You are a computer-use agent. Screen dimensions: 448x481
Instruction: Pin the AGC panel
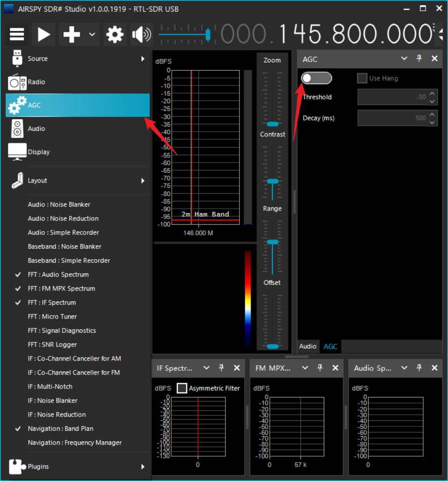point(419,58)
